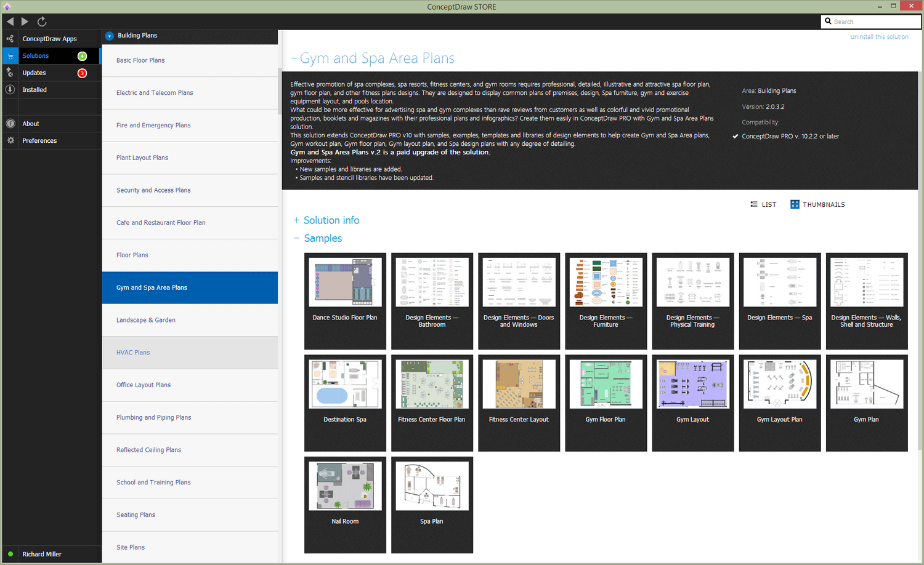Click the refresh icon in toolbar
The width and height of the screenshot is (924, 565).
coord(42,22)
